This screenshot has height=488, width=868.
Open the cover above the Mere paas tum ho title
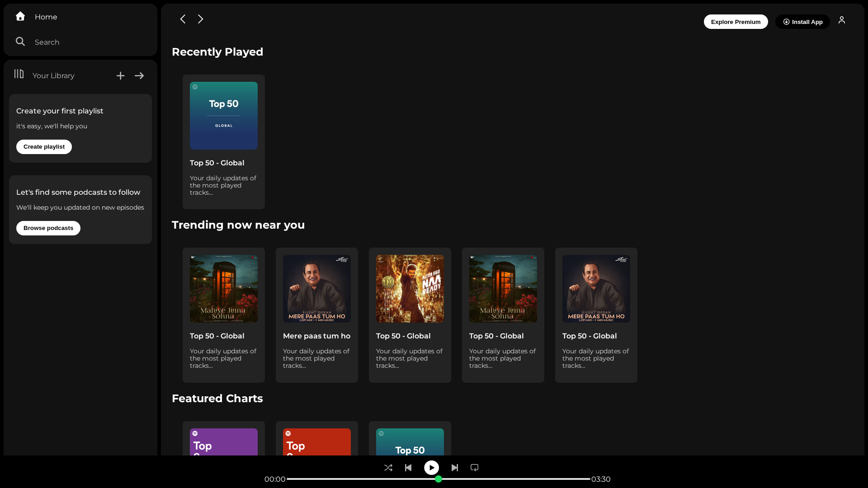[x=317, y=289]
